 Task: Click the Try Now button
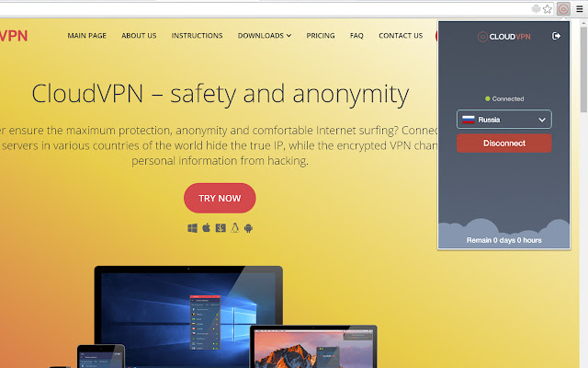coord(220,198)
